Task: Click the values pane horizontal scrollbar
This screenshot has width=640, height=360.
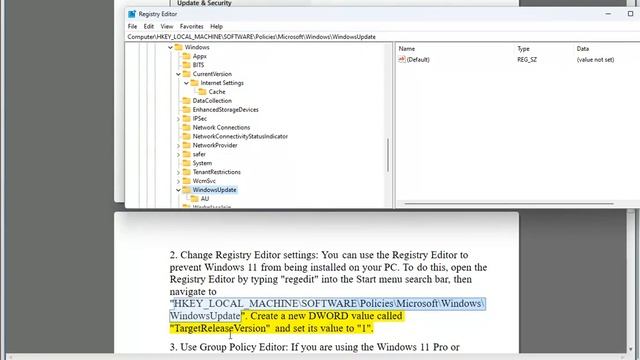Action: point(509,203)
